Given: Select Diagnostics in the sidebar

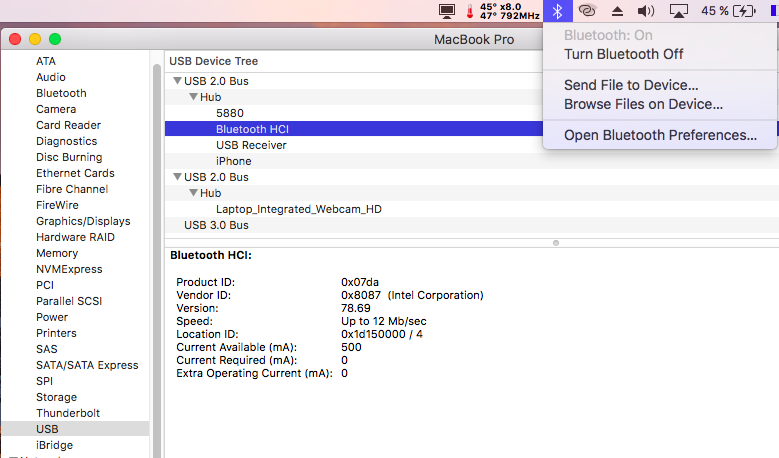Looking at the screenshot, I should pyautogui.click(x=67, y=141).
